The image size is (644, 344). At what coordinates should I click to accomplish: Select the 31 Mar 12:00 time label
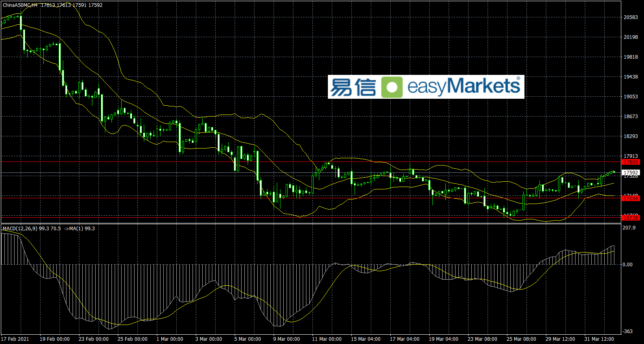pyautogui.click(x=599, y=339)
